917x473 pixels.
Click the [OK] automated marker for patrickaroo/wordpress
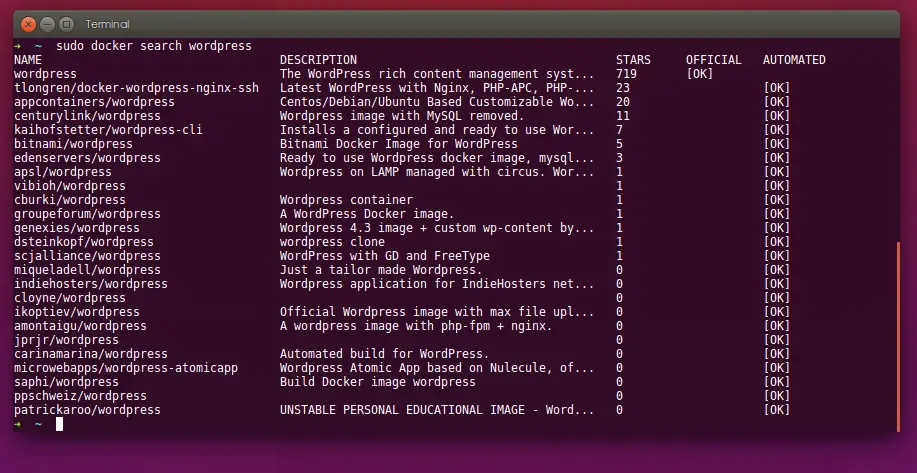click(x=777, y=410)
